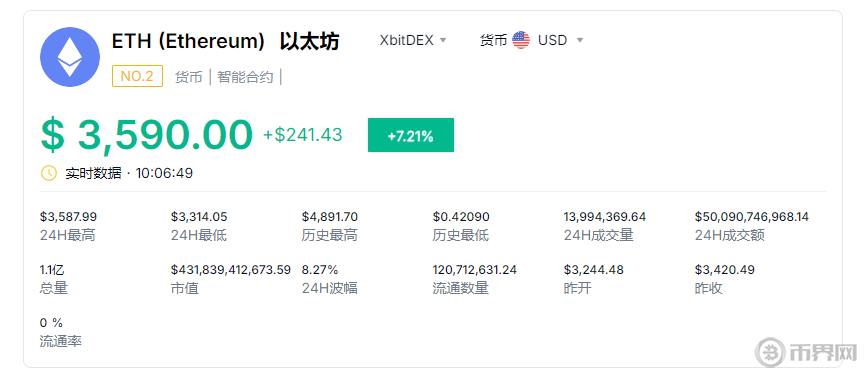Click the Ethereum diamond logo icon
Viewport: 868px width, 380px height.
pyautogui.click(x=70, y=57)
